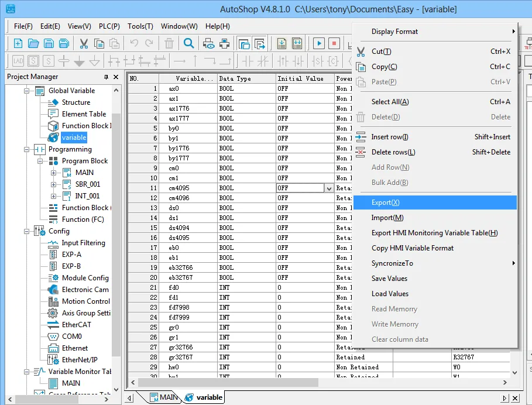532x405 pixels.
Task: Click the trash Delete toolbar icon
Action: point(169,43)
